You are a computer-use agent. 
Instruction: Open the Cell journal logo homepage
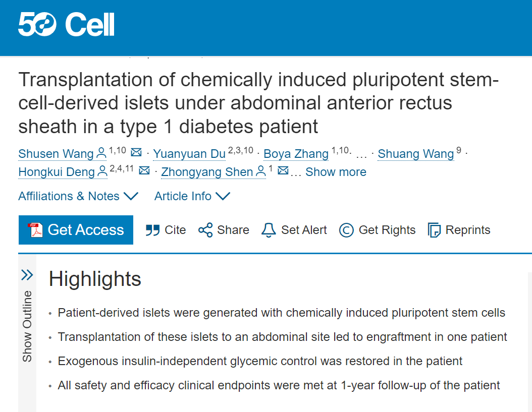pyautogui.click(x=90, y=24)
